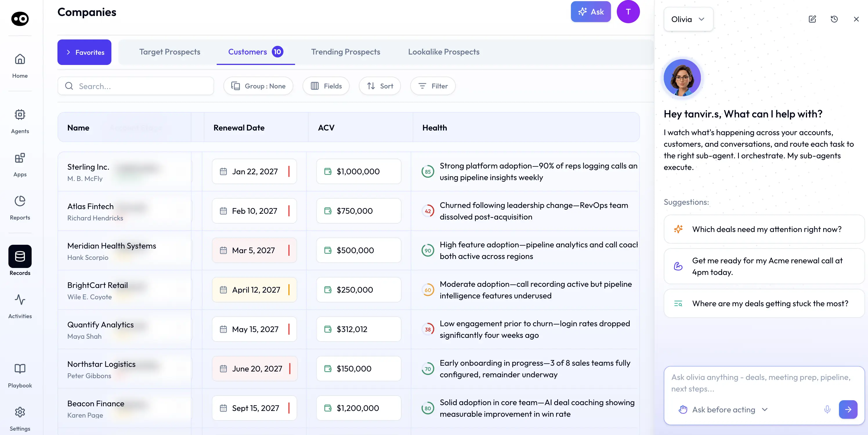The image size is (868, 435).
Task: Choose suggestion about Acme renewal call
Action: coord(764,267)
